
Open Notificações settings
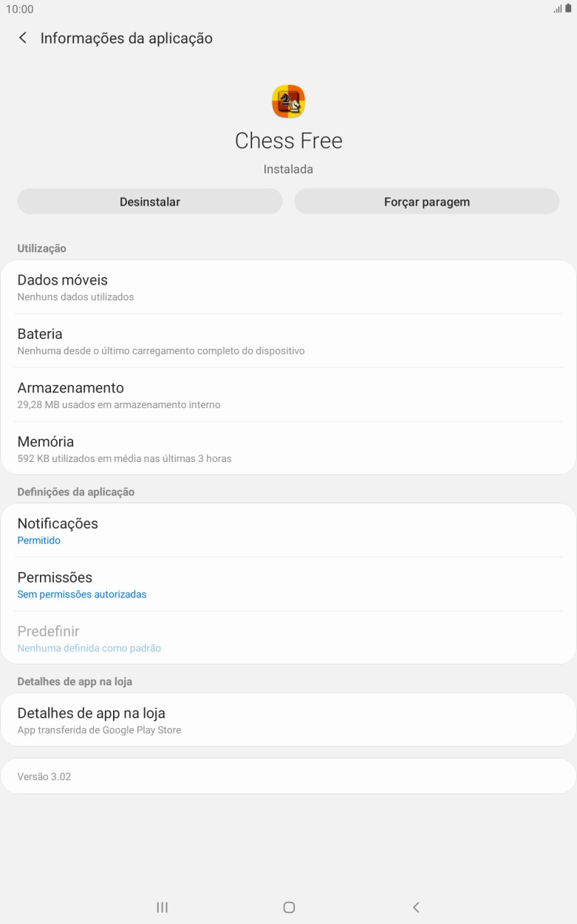pos(288,530)
